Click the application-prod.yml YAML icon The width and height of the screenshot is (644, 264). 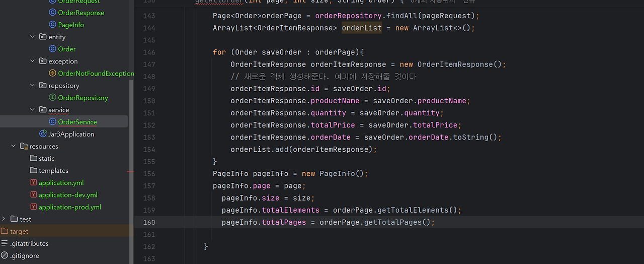pyautogui.click(x=34, y=207)
